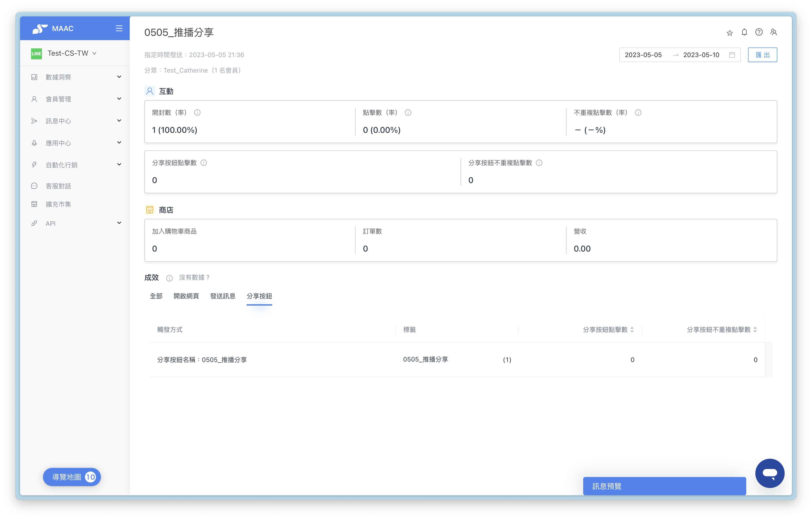Click info icon next to 點擊數（率）

408,113
